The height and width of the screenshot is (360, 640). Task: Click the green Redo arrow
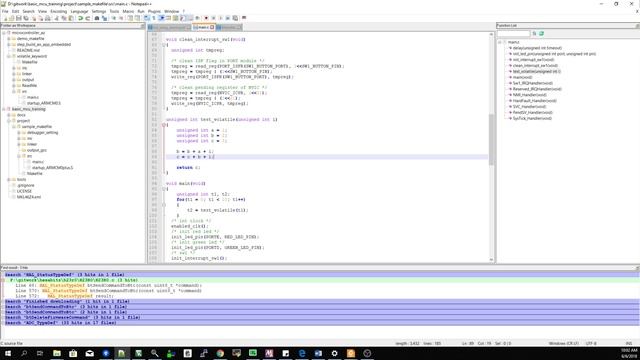point(87,18)
